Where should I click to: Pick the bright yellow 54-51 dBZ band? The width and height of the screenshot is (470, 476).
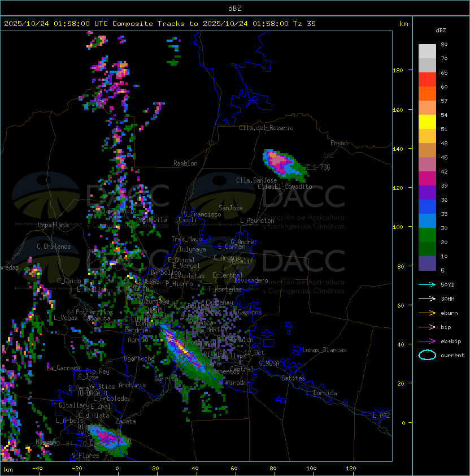point(427,122)
